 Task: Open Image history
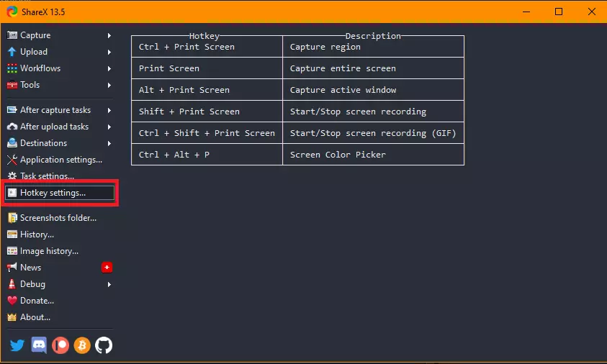coord(49,251)
